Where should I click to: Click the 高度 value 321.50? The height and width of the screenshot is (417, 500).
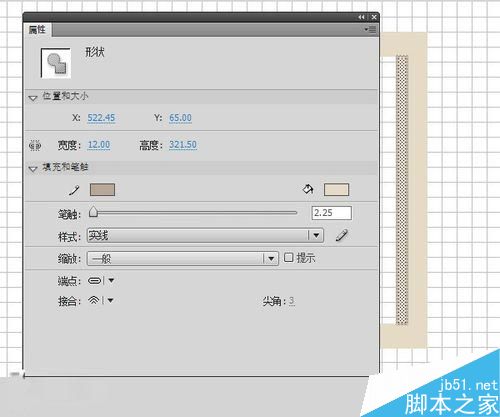pos(183,145)
